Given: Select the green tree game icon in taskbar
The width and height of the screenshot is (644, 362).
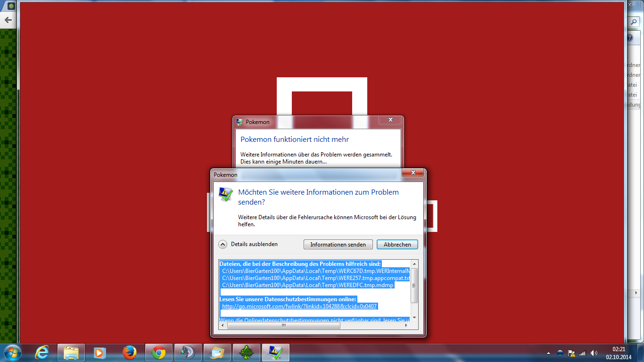Looking at the screenshot, I should click(x=246, y=353).
